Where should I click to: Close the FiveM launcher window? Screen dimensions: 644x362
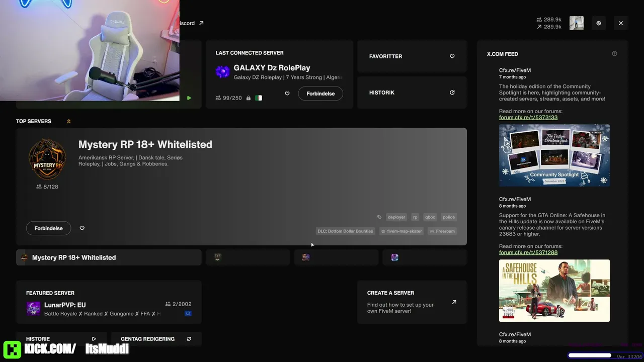pyautogui.click(x=621, y=23)
